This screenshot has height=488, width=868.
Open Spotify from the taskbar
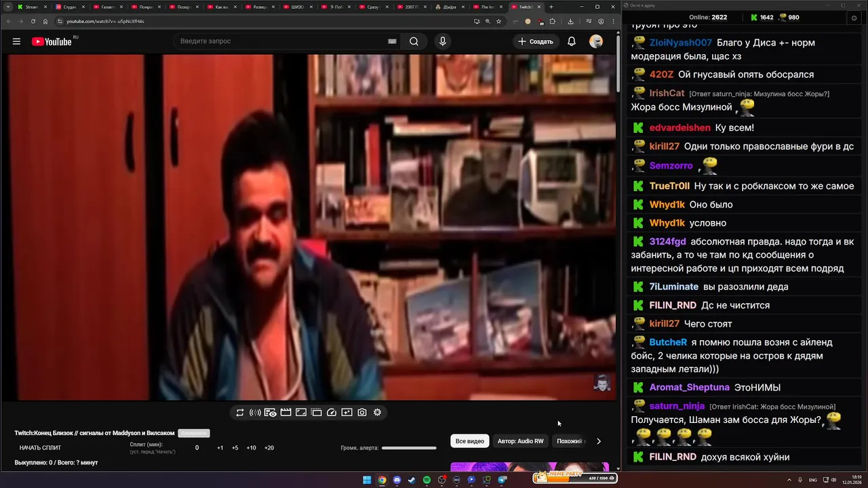pyautogui.click(x=427, y=480)
